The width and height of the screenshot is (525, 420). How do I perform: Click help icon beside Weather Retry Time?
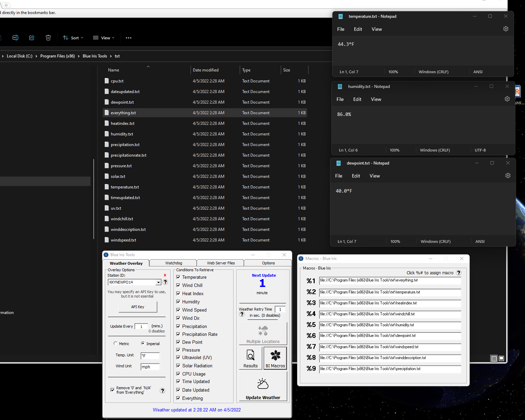[242, 314]
